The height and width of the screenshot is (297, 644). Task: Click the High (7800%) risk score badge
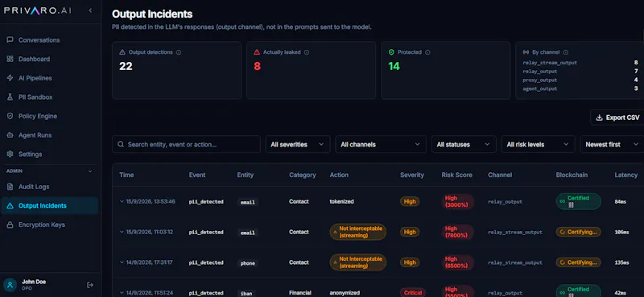click(x=457, y=232)
